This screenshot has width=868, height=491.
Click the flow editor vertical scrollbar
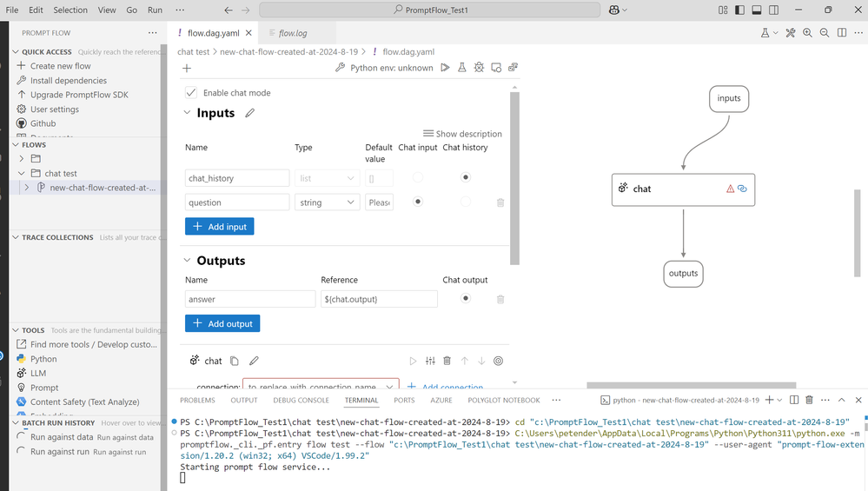coord(515,178)
